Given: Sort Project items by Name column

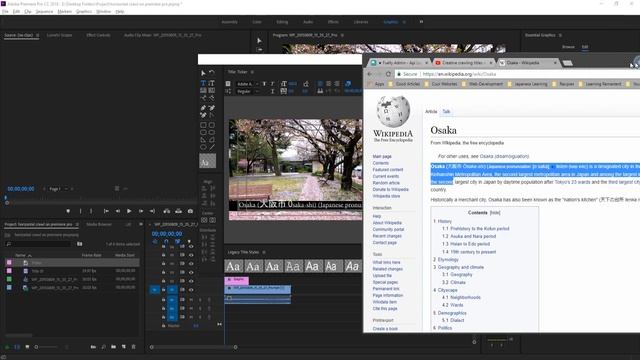Looking at the screenshot, I should tap(20, 255).
